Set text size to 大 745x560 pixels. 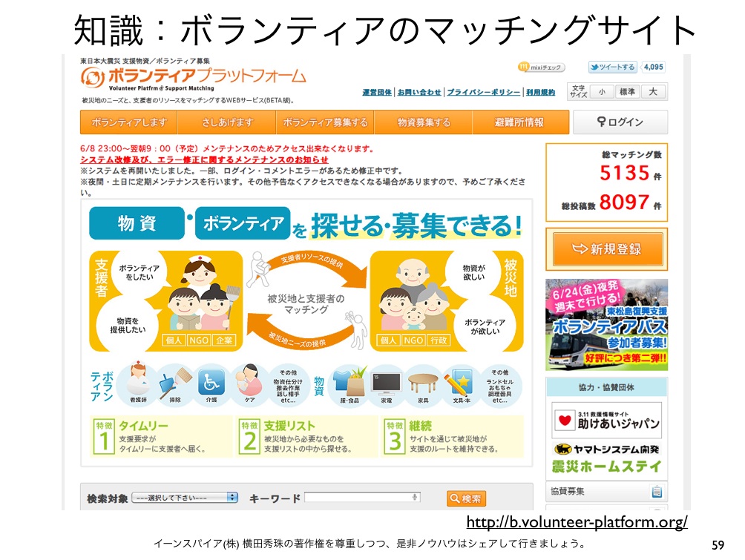pyautogui.click(x=653, y=92)
